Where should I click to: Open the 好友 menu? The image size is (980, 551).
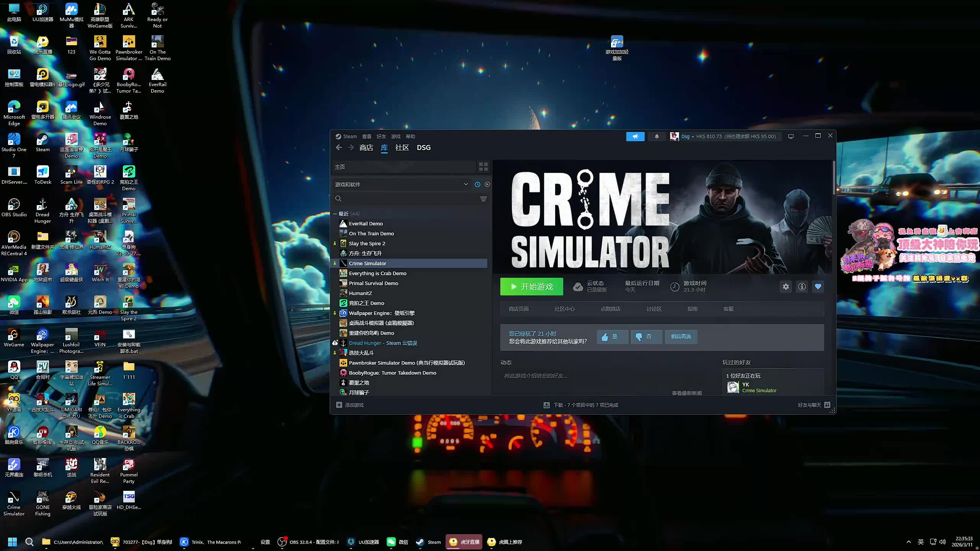pos(381,137)
